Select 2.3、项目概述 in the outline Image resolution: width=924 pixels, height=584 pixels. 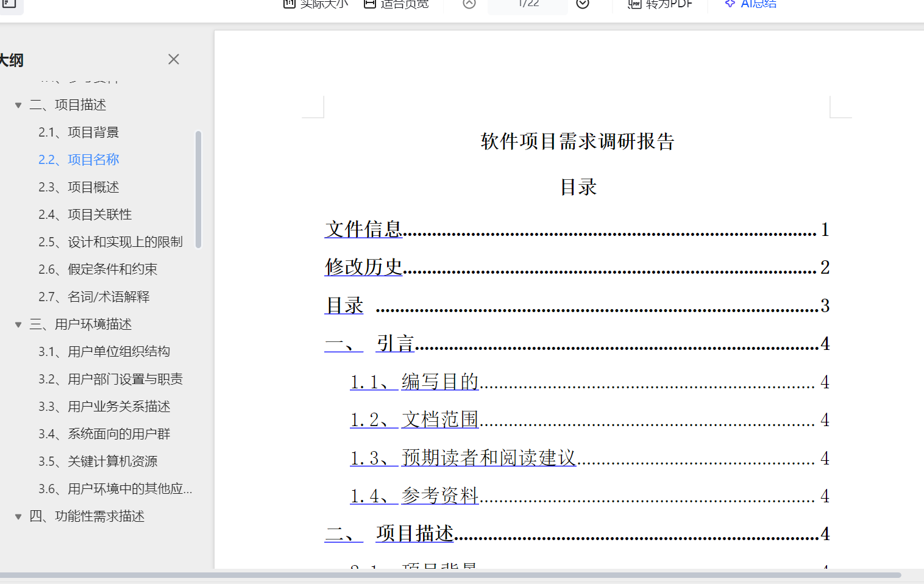tap(79, 187)
